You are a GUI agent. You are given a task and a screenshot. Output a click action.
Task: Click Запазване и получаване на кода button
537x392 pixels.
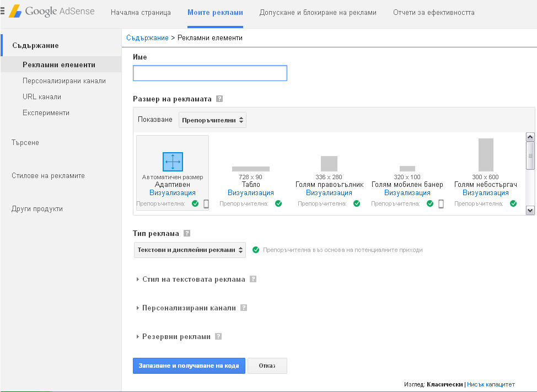coord(189,366)
